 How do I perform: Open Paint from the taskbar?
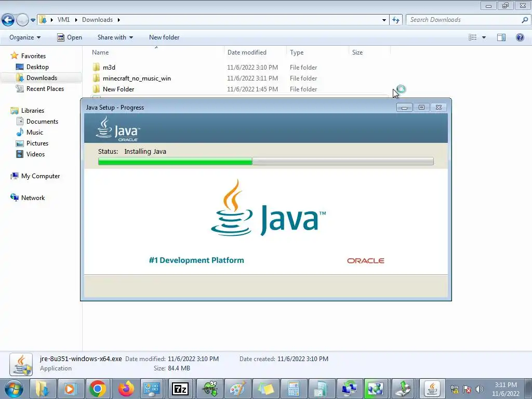[x=238, y=389]
